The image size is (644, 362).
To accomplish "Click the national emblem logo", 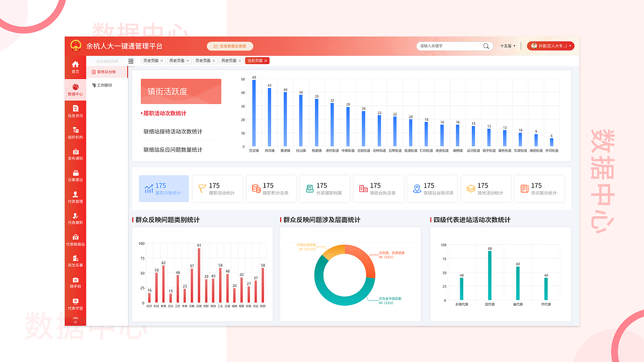I will [x=75, y=46].
